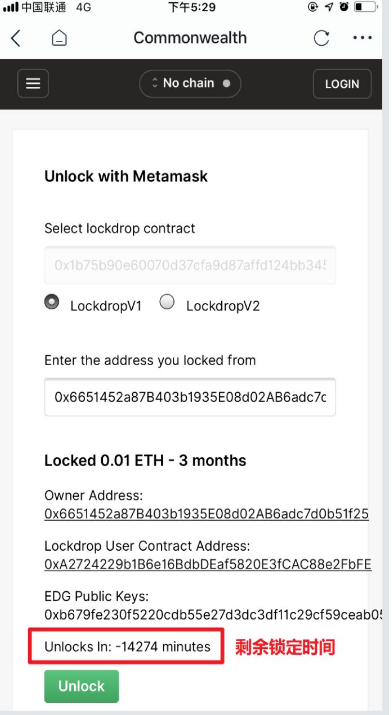
Task: Open the three-dot more options menu
Action: tap(362, 38)
